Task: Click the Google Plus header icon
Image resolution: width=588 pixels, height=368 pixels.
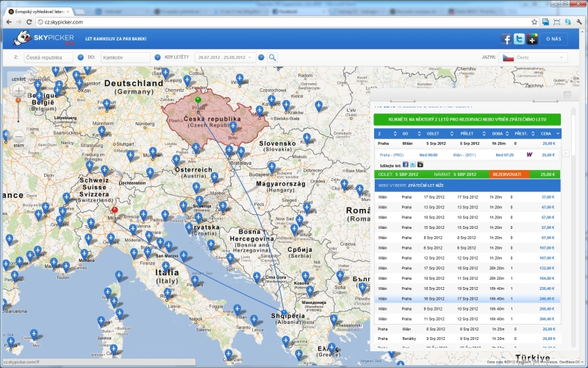Action: tap(532, 39)
